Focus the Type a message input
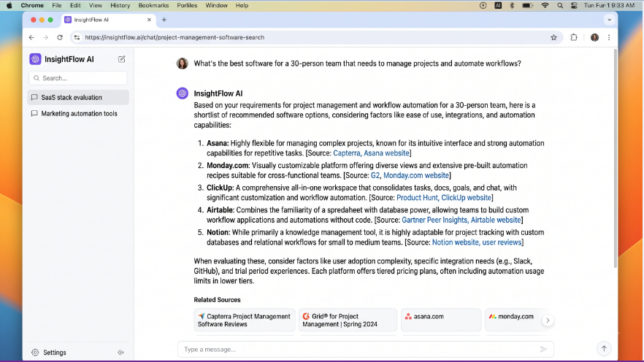Image resolution: width=644 pixels, height=362 pixels. coord(366,350)
